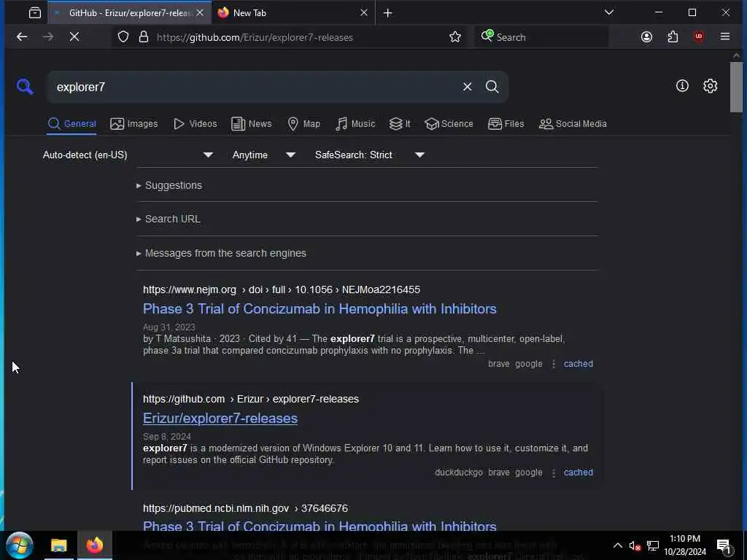Close the New Tab tab
This screenshot has width=747, height=560.
coord(364,13)
